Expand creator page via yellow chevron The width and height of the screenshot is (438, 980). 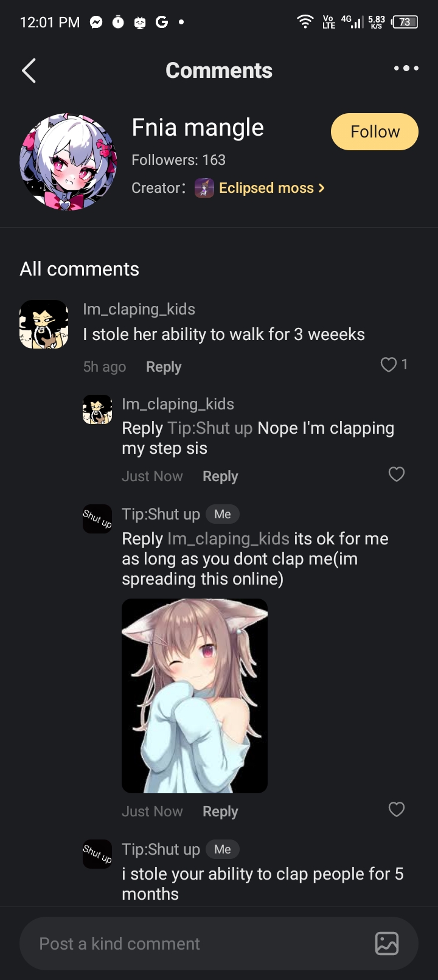pyautogui.click(x=321, y=188)
